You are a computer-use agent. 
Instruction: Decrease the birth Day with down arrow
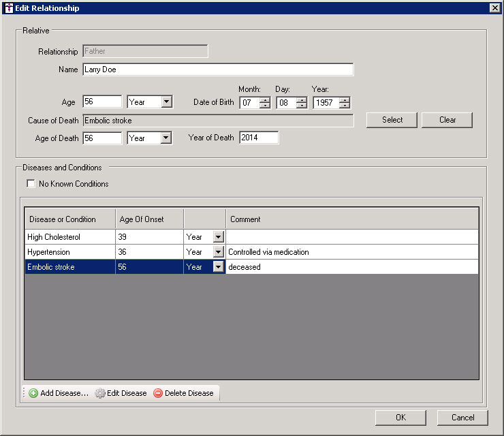pyautogui.click(x=301, y=106)
